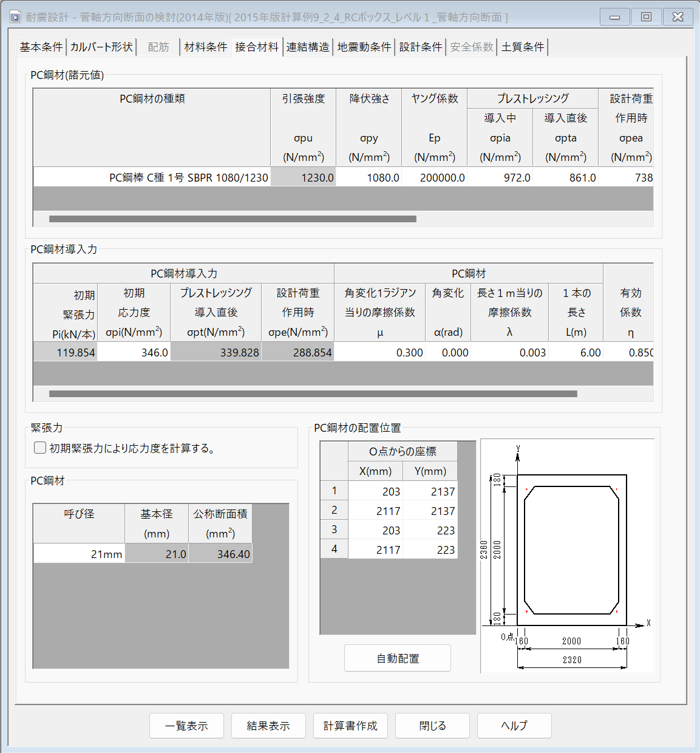Open the 地震動条件 tab
The image size is (700, 753).
click(x=364, y=47)
